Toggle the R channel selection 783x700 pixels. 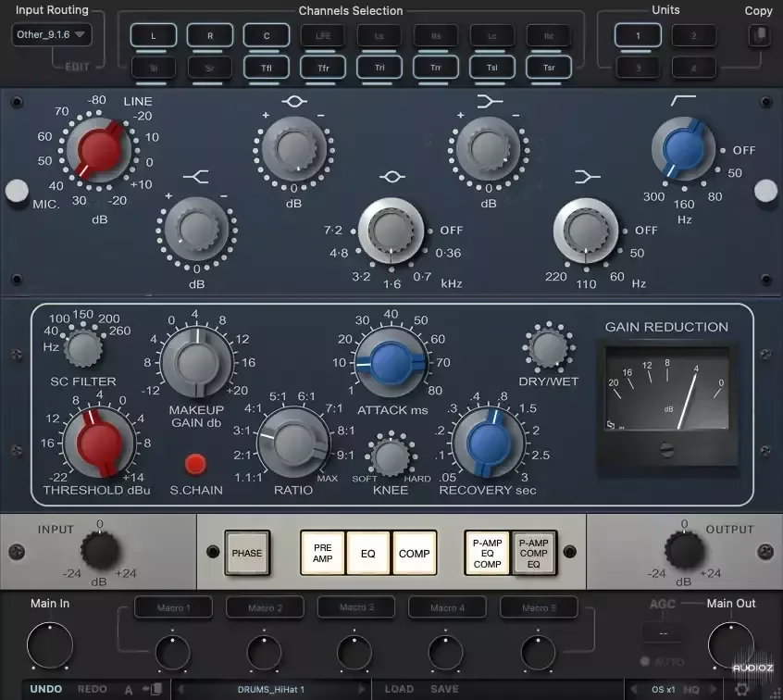coord(210,35)
